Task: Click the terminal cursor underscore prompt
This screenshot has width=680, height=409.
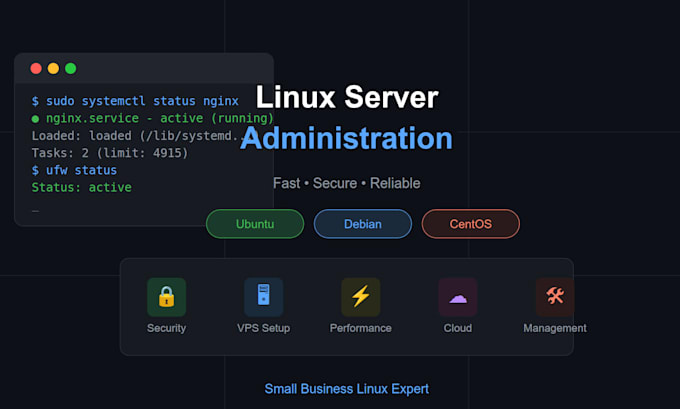Action: tap(36, 211)
